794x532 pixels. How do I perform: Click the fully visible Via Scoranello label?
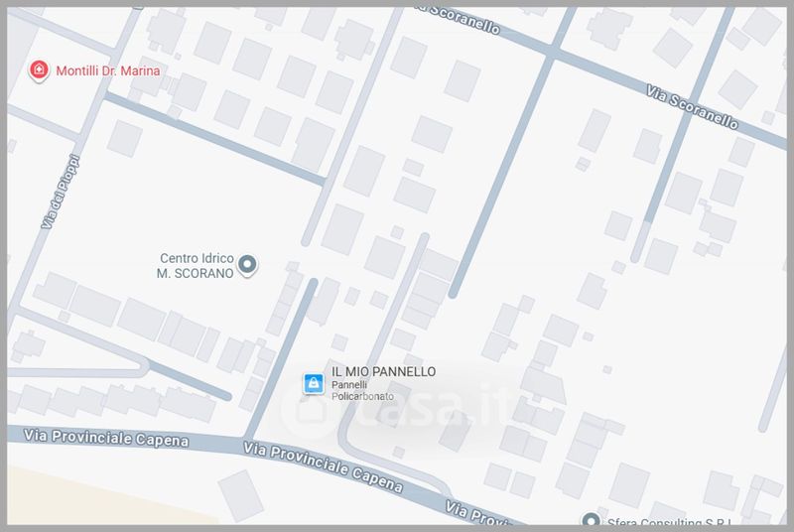[x=692, y=107]
